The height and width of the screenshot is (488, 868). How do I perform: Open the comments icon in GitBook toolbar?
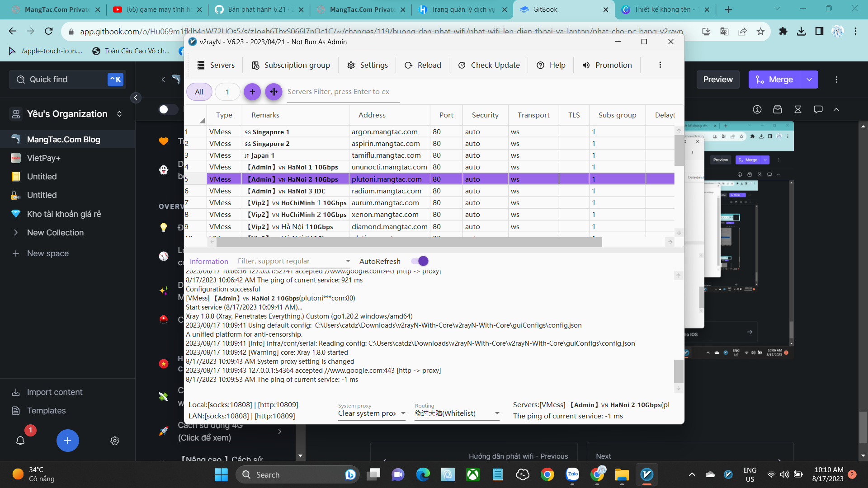point(818,109)
